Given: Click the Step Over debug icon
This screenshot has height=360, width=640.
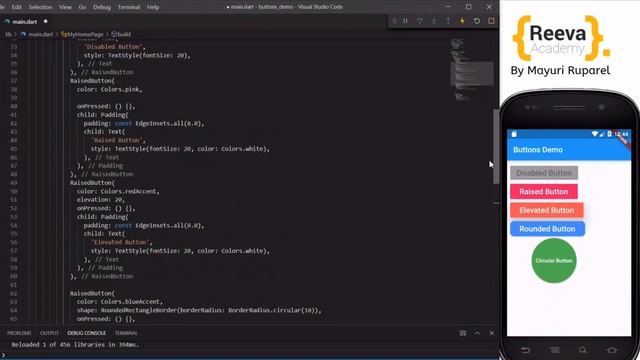Looking at the screenshot, I should [420, 21].
